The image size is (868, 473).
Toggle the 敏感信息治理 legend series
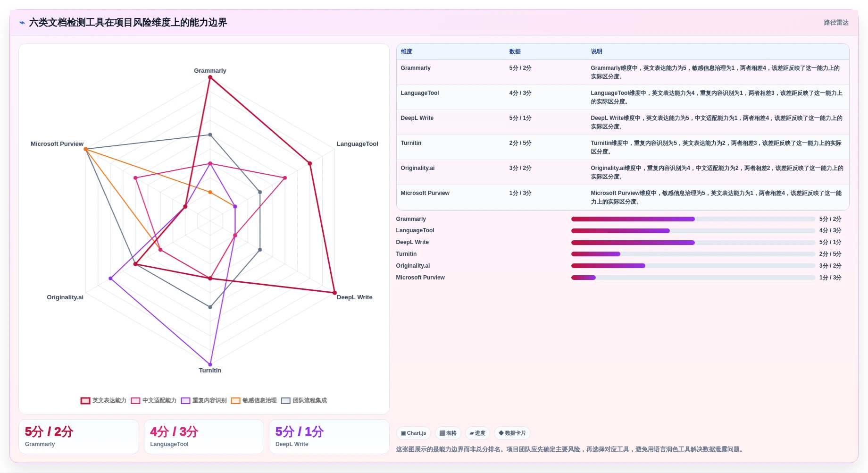[254, 400]
